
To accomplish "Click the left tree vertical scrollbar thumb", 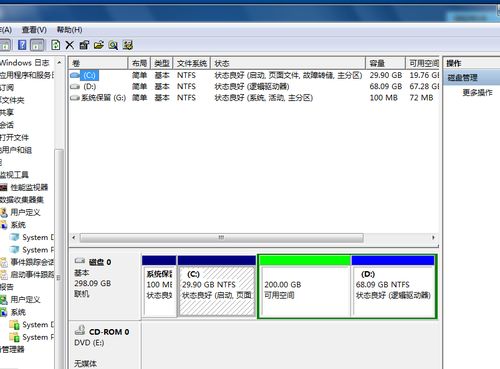I will coord(59,260).
